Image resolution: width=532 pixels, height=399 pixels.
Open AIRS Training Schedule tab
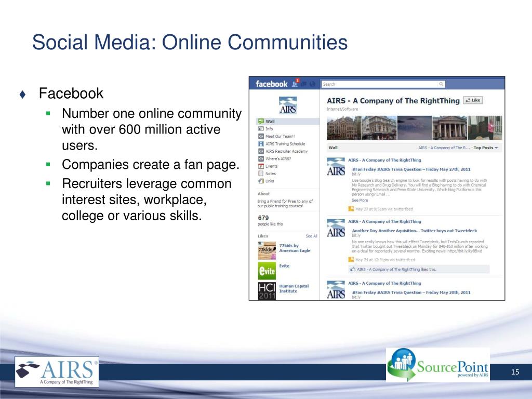point(285,143)
